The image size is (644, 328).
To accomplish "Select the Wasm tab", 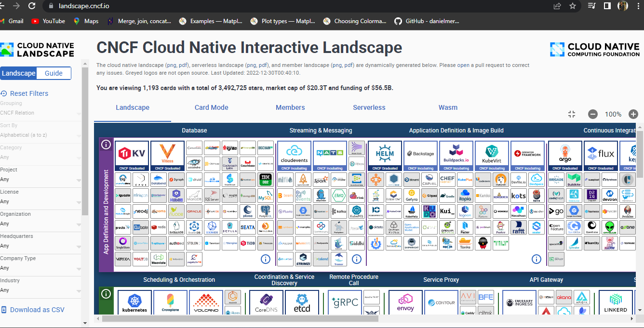I will 448,107.
